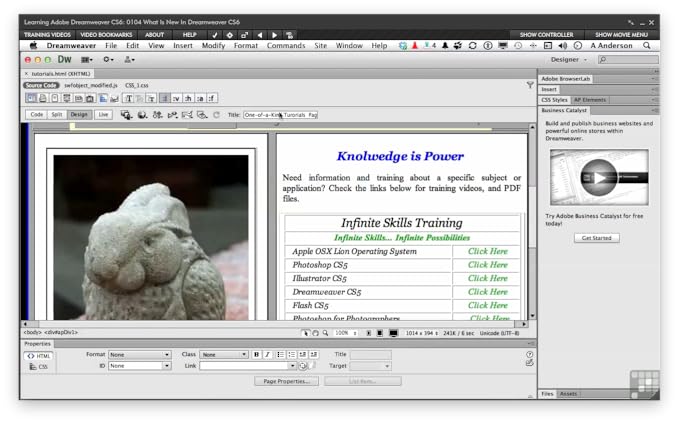Open the Site management dropdown icon
This screenshot has width=679, height=423.
[x=129, y=60]
